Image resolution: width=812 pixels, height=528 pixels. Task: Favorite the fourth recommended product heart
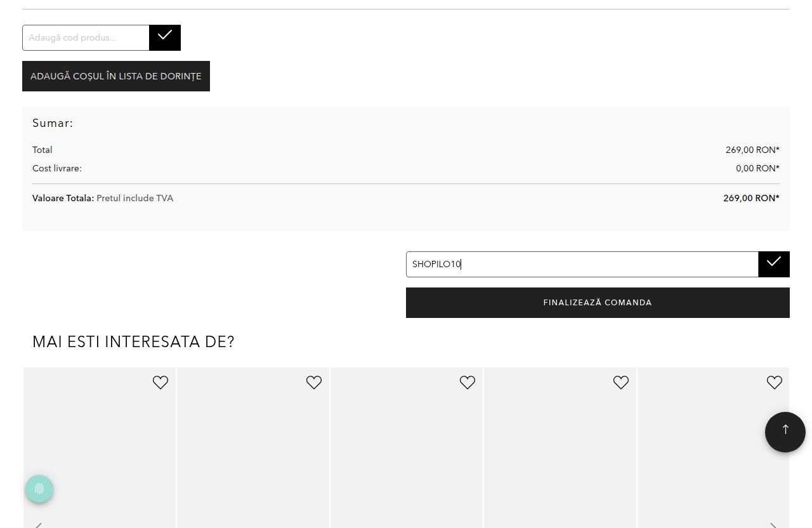(621, 382)
